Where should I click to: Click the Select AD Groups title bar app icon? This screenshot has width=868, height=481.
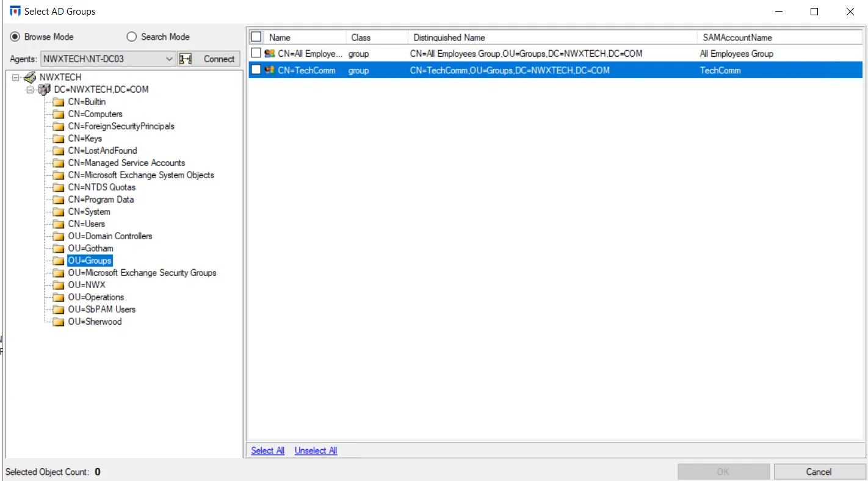[15, 11]
